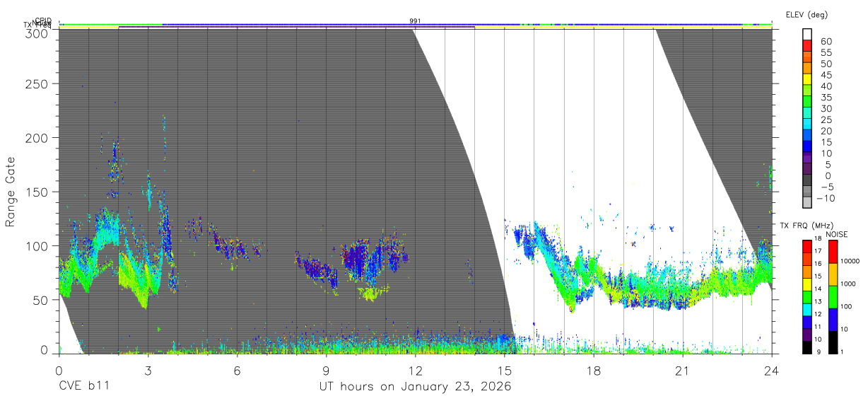Click the x-axis hour label '9'

tap(326, 371)
